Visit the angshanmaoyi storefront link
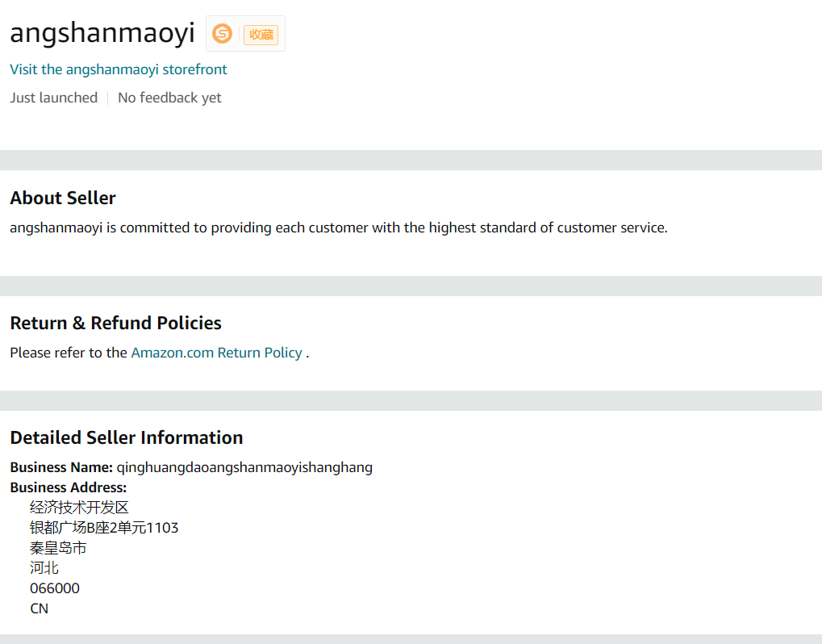 (x=119, y=69)
